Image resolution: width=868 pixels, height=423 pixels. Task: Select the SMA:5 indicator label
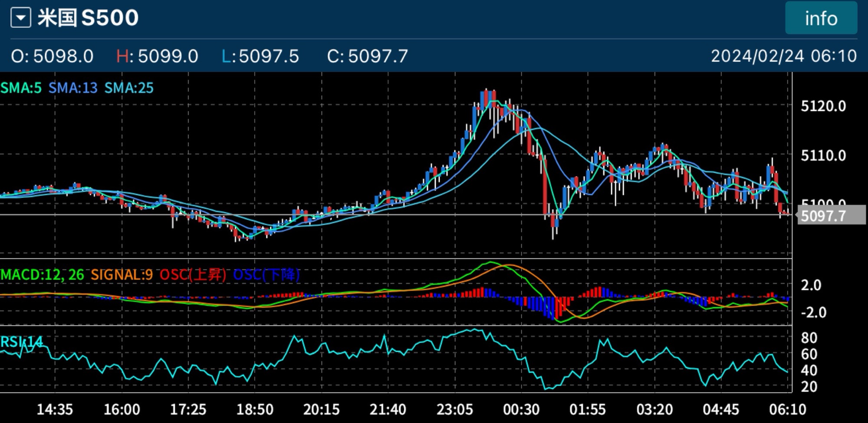(x=21, y=88)
